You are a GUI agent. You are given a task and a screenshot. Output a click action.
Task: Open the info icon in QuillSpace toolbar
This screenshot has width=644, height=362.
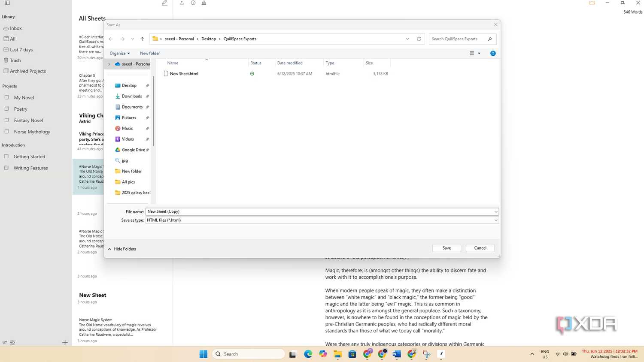[193, 3]
